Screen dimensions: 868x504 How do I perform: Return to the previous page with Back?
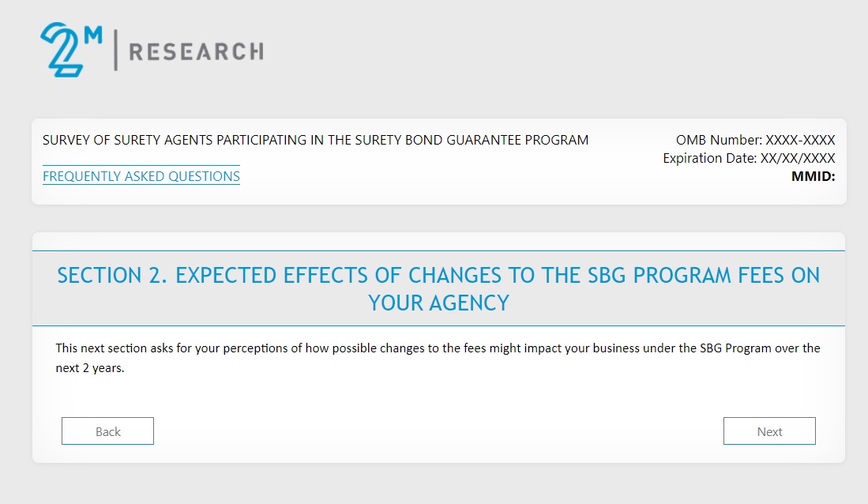click(x=107, y=431)
